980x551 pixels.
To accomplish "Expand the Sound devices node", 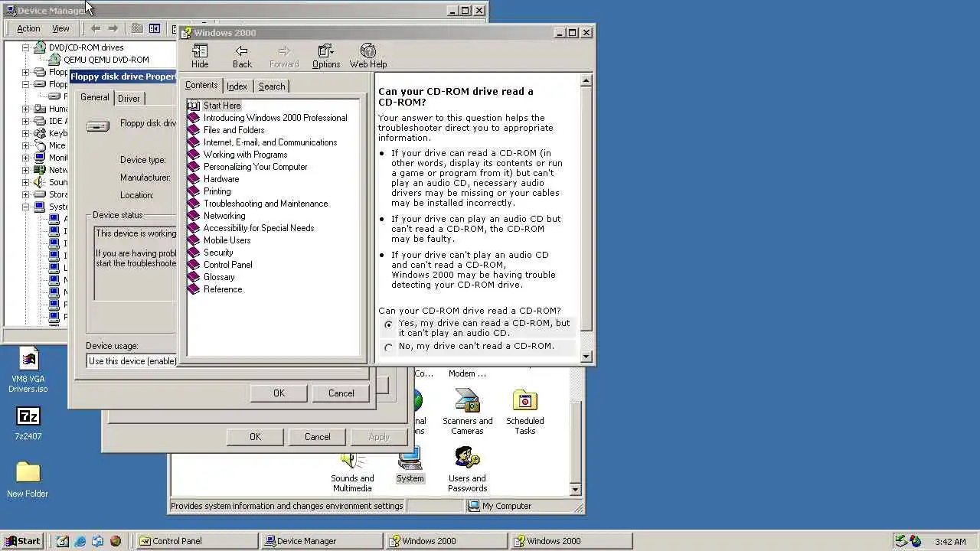I will pos(25,182).
